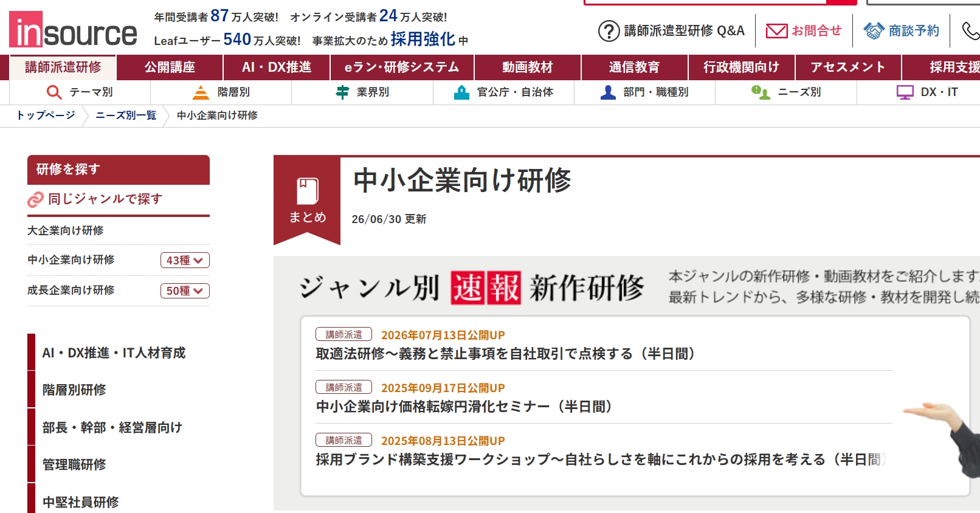
Task: Click the お問合せ link
Action: (816, 31)
